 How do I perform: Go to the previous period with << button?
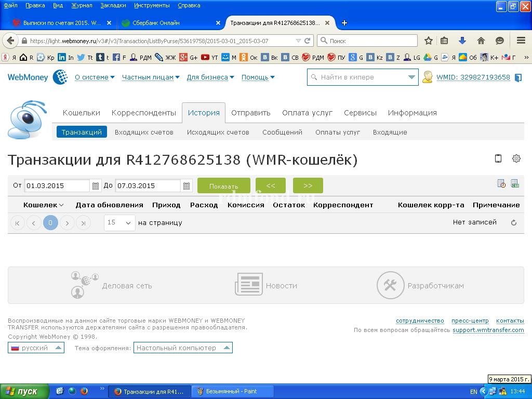270,185
